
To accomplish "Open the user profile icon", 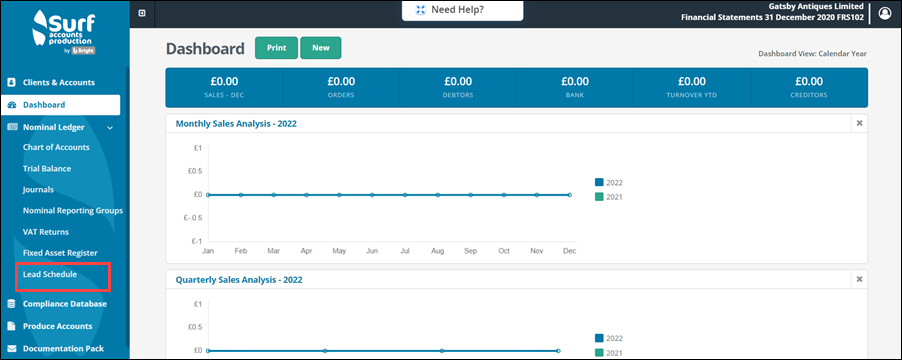I will click(x=885, y=14).
